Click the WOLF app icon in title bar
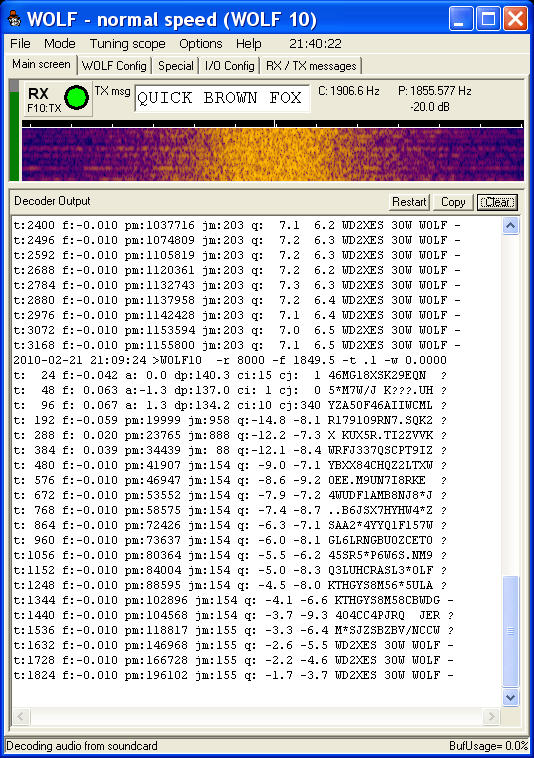This screenshot has width=534, height=758. 14,19
